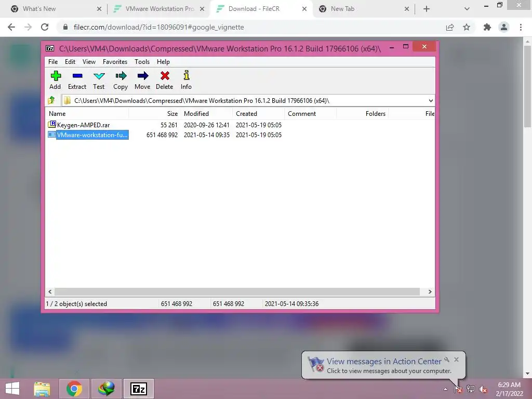Open the Info properties icon
This screenshot has height=399, width=532.
pos(186,80)
